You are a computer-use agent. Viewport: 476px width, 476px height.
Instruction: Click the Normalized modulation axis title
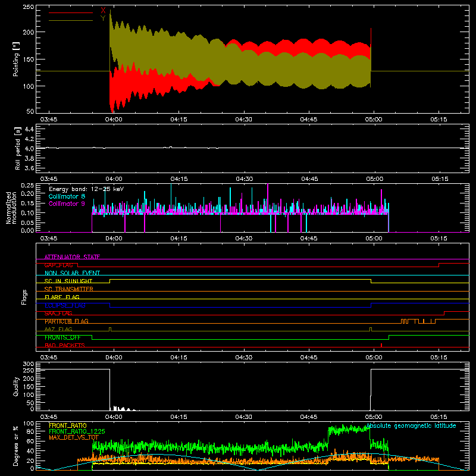11,208
